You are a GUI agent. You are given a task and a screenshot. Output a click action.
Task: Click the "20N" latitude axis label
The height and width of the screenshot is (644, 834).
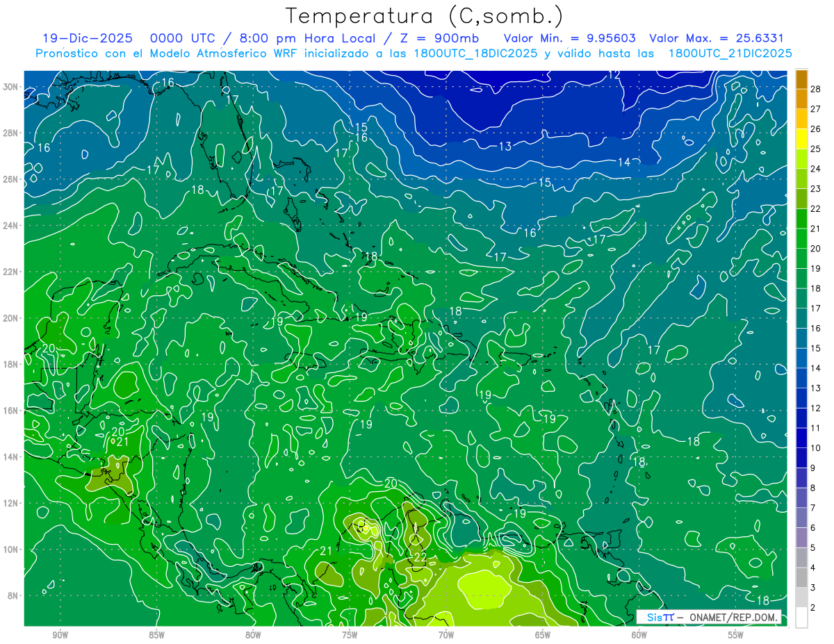[x=12, y=317]
